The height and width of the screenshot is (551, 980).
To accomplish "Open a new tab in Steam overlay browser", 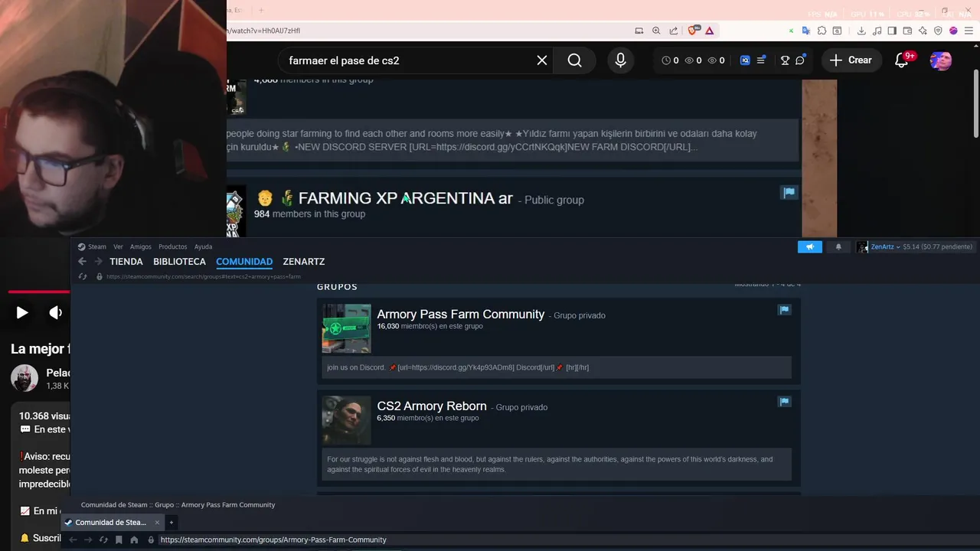I will coord(171,523).
